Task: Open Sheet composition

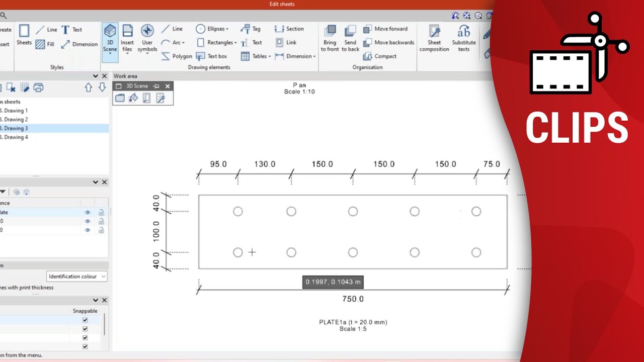Action: click(x=434, y=38)
